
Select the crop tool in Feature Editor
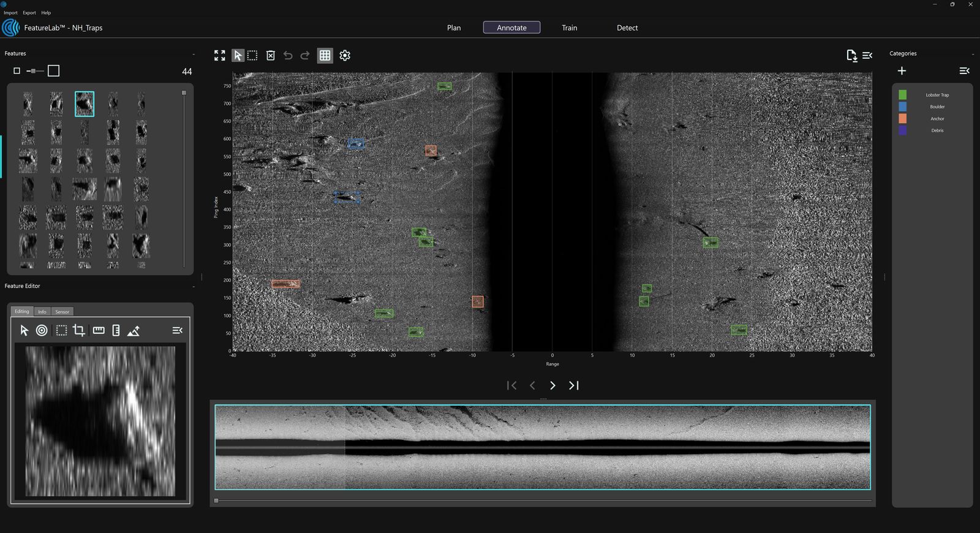click(79, 331)
